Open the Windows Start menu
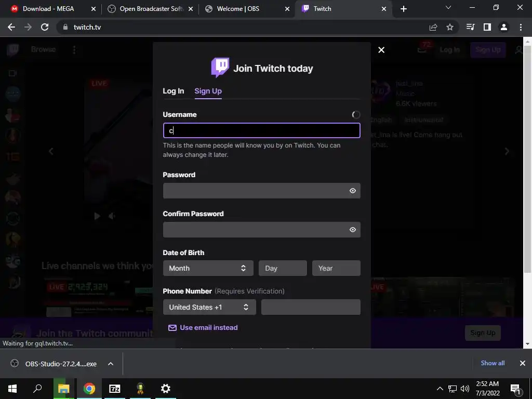Screen dimensions: 532x399 [x=12, y=389]
